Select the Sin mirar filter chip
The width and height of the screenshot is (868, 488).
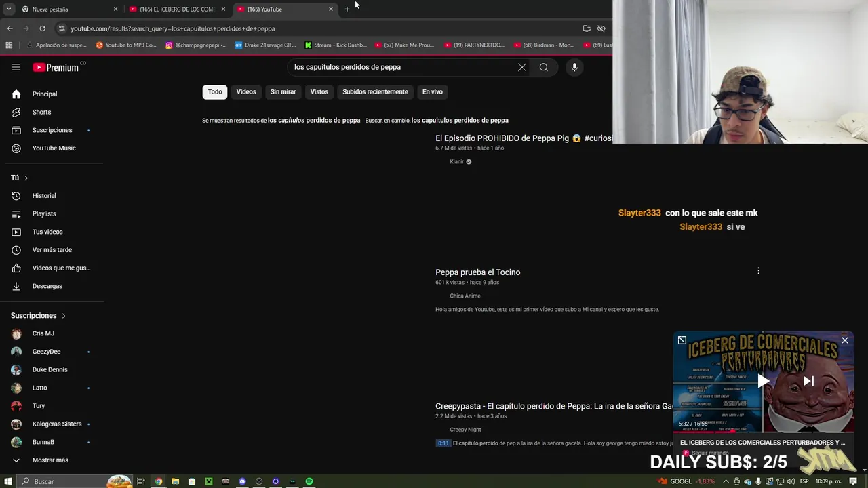coord(283,92)
